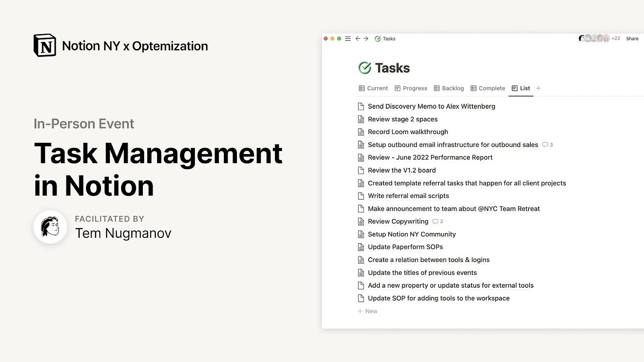The width and height of the screenshot is (644, 362).
Task: Click the Notion NY x Optemization heading
Action: pos(135,46)
